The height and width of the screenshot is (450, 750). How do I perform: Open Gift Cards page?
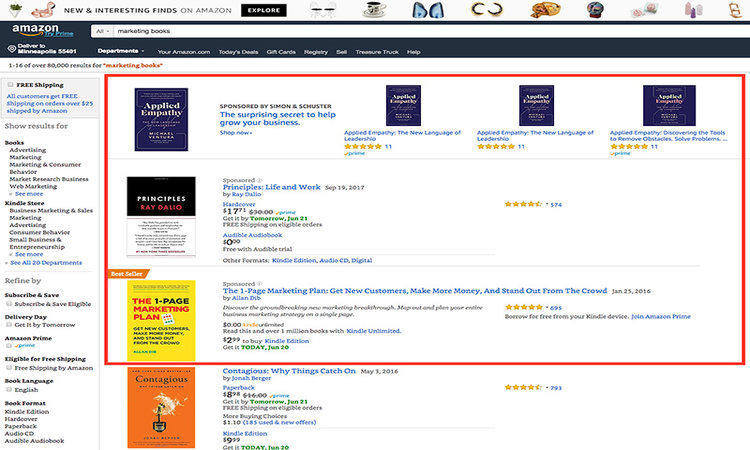pos(281,52)
